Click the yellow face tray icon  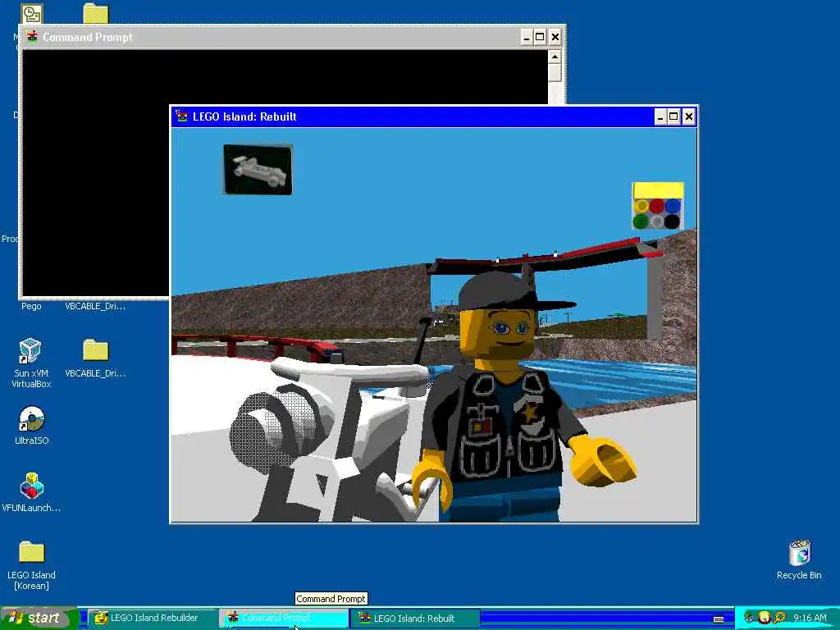pos(764,618)
